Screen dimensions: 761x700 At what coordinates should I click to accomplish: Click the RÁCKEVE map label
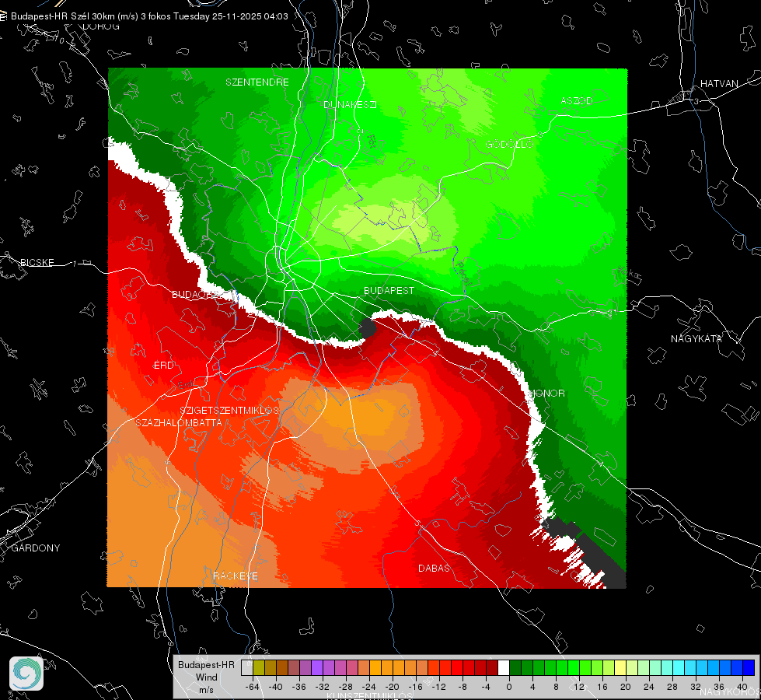[236, 576]
